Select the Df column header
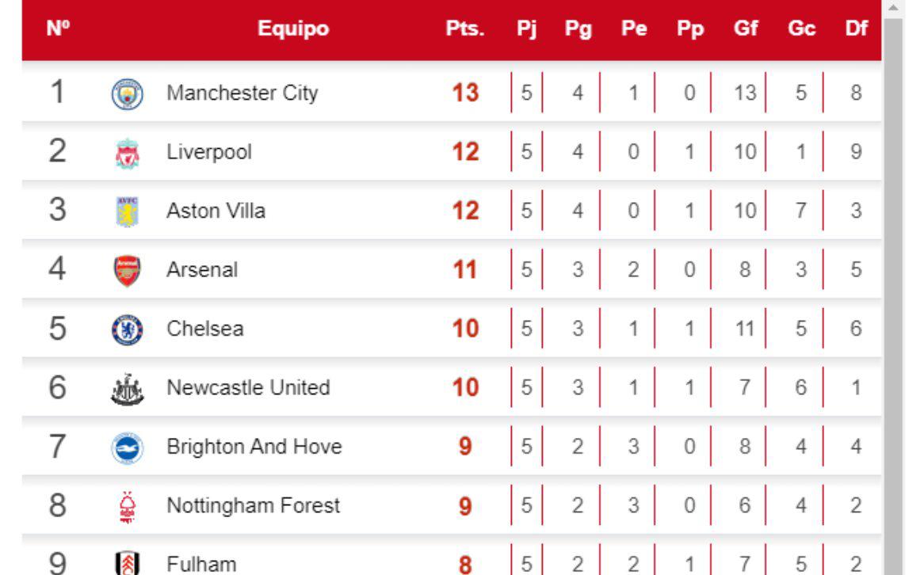 click(856, 29)
